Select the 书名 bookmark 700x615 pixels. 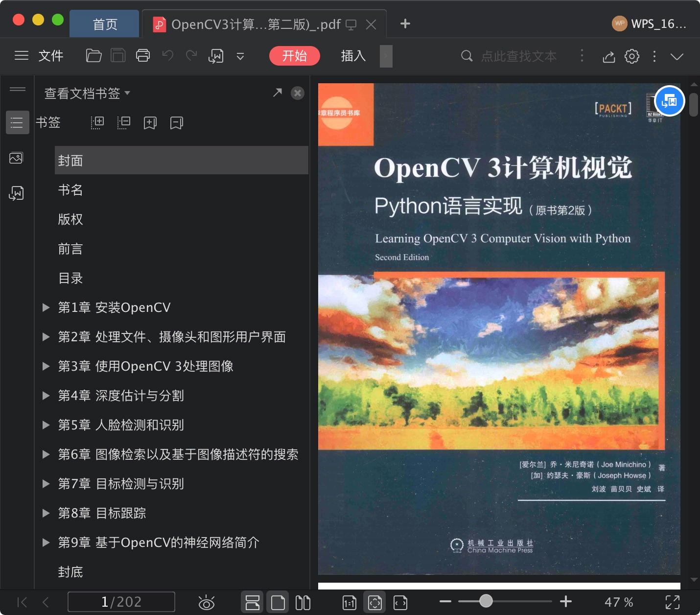pyautogui.click(x=70, y=190)
